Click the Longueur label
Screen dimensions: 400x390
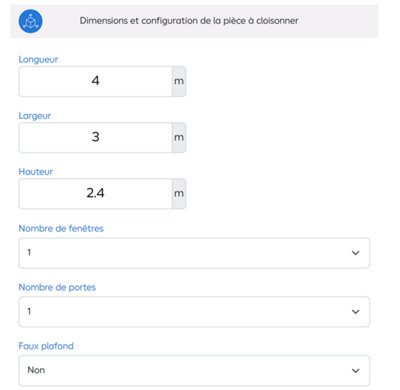38,60
